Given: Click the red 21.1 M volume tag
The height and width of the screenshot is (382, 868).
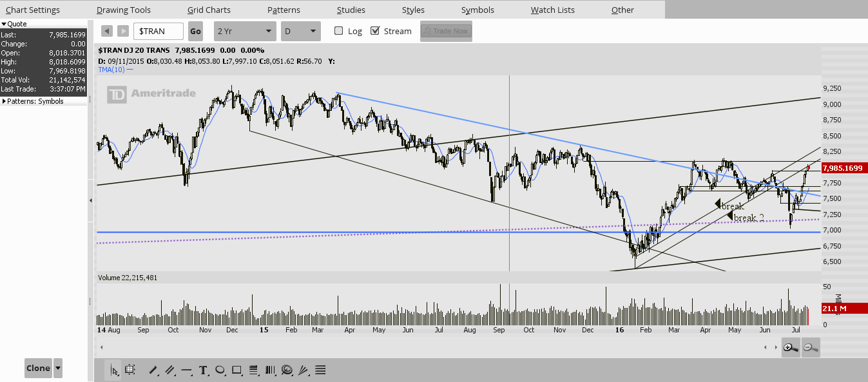Looking at the screenshot, I should (x=845, y=309).
